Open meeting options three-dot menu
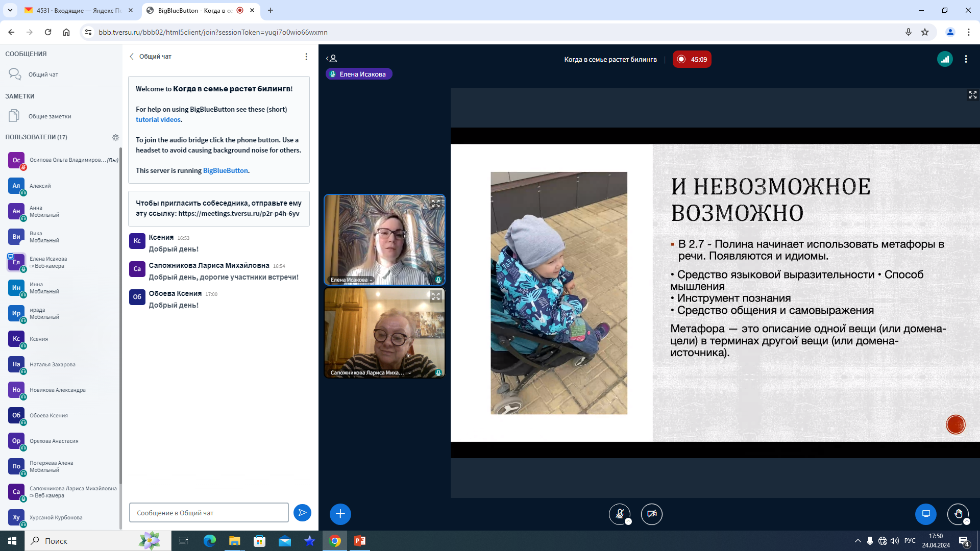This screenshot has width=980, height=551. point(966,59)
